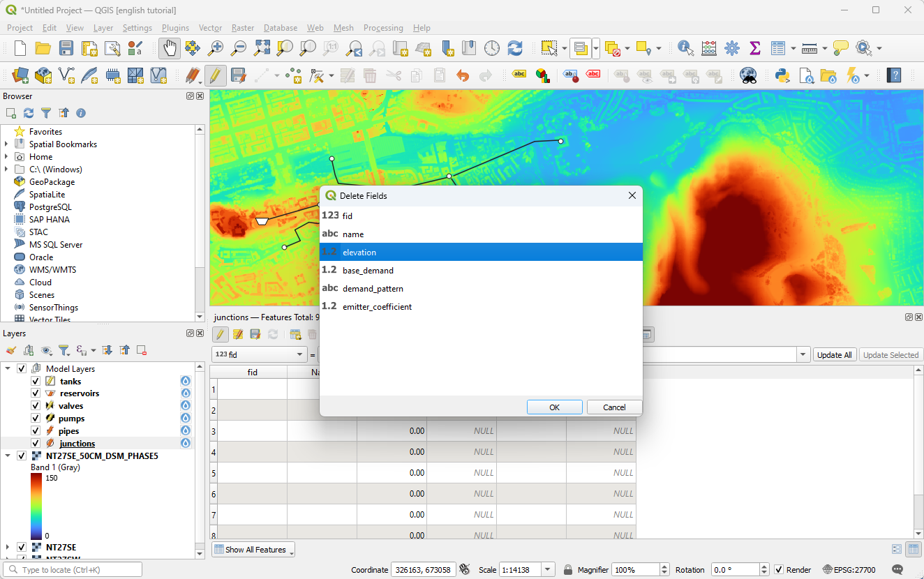This screenshot has width=924, height=579.
Task: Toggle the pipes layer checkbox
Action: pyautogui.click(x=36, y=431)
